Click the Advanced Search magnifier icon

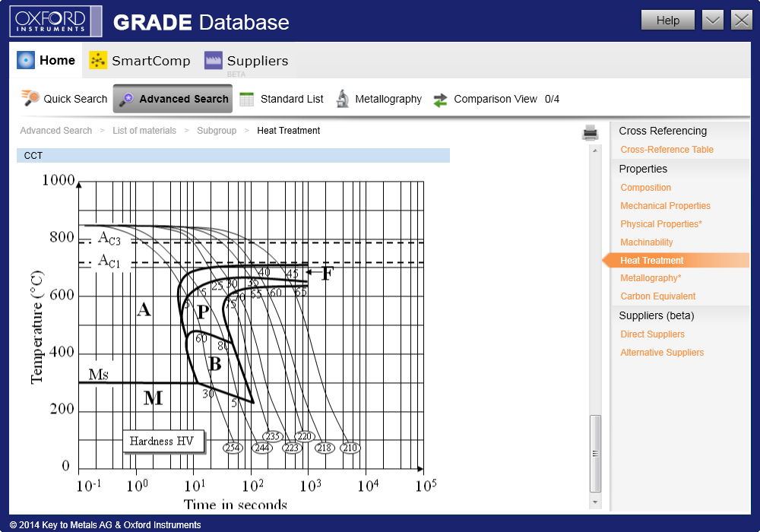[126, 99]
